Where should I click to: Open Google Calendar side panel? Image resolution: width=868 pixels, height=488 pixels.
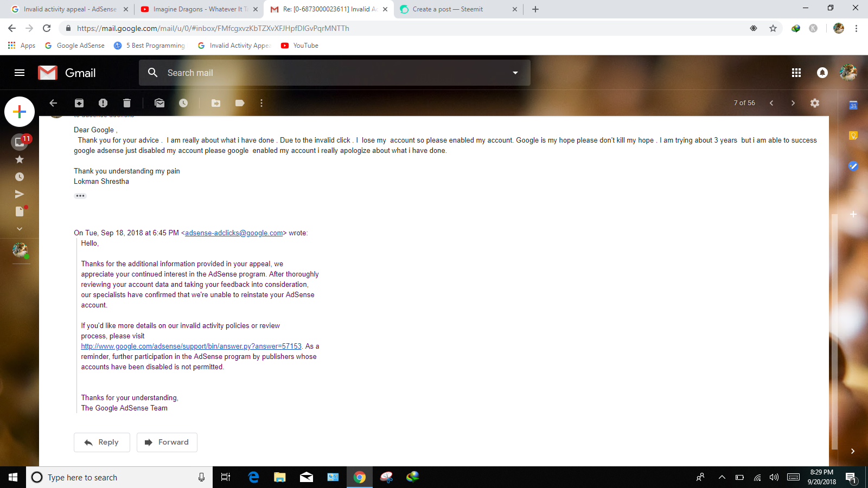pyautogui.click(x=853, y=105)
